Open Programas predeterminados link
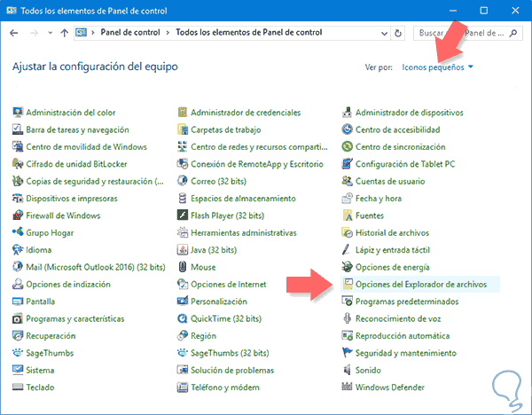The image size is (532, 415). click(407, 301)
